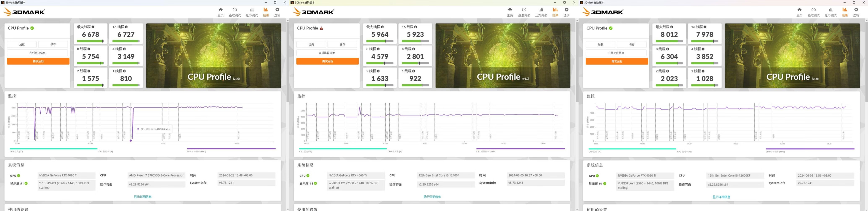Click orange 再次运行 button in i5-12400F window

tap(327, 61)
